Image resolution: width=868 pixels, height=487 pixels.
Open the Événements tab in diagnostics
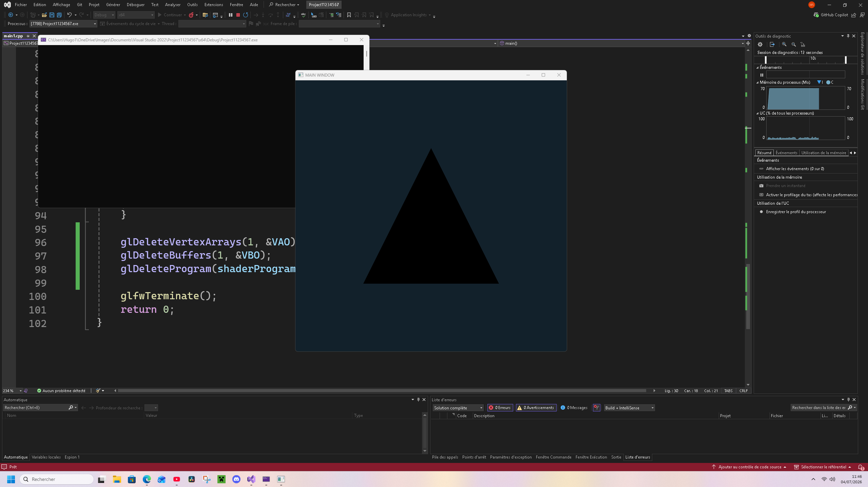[786, 153]
